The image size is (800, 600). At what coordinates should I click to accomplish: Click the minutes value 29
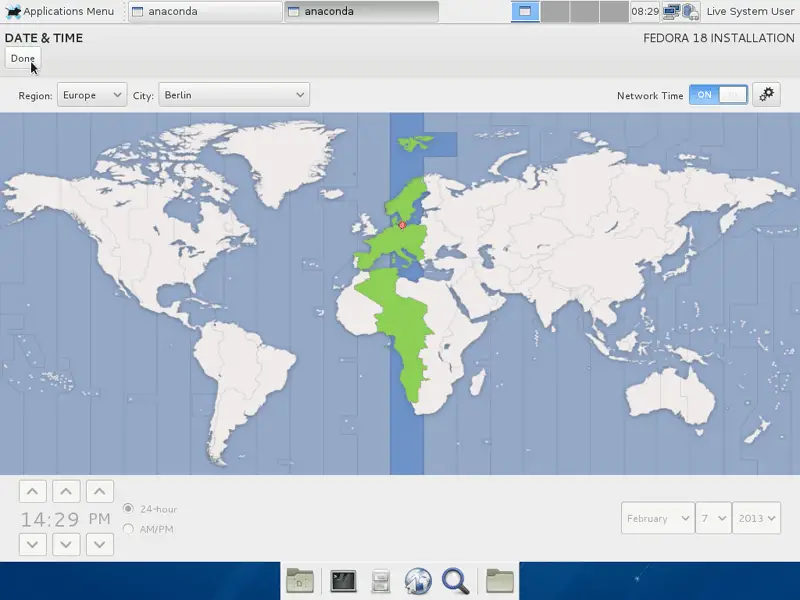coord(67,519)
